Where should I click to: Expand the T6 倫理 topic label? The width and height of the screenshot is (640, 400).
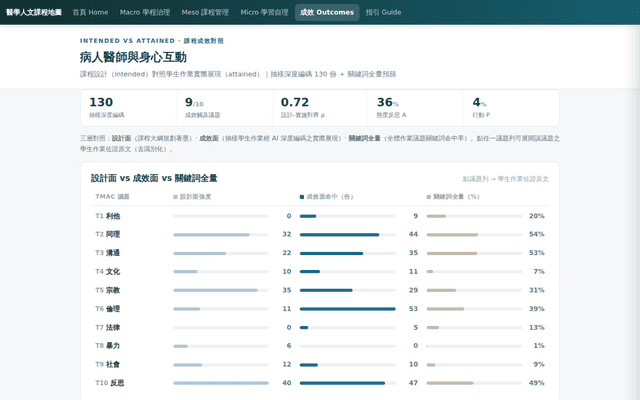(108, 309)
